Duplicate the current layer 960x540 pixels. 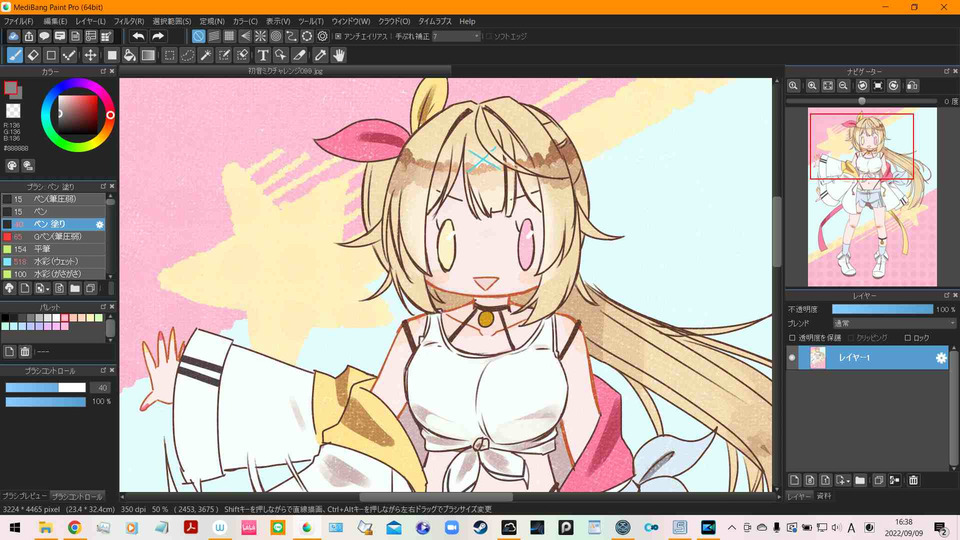[x=879, y=481]
